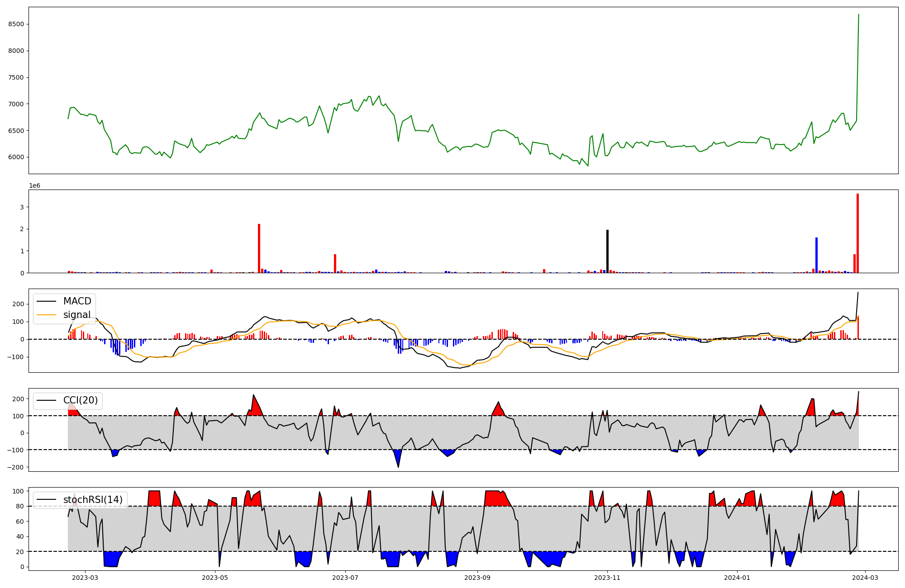The width and height of the screenshot is (905, 588).
Task: Click the 1e6 volume scale label
Action: coord(35,186)
